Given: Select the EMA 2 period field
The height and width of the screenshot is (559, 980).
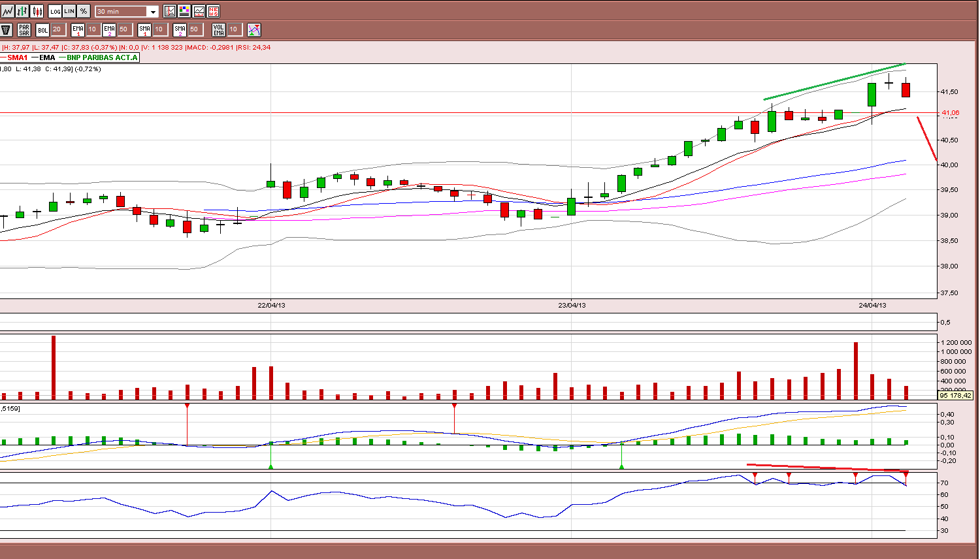Looking at the screenshot, I should [124, 29].
